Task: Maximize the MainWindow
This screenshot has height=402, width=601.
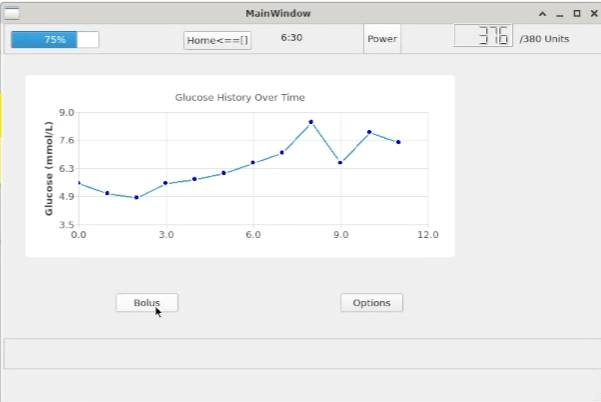Action: pyautogui.click(x=576, y=14)
